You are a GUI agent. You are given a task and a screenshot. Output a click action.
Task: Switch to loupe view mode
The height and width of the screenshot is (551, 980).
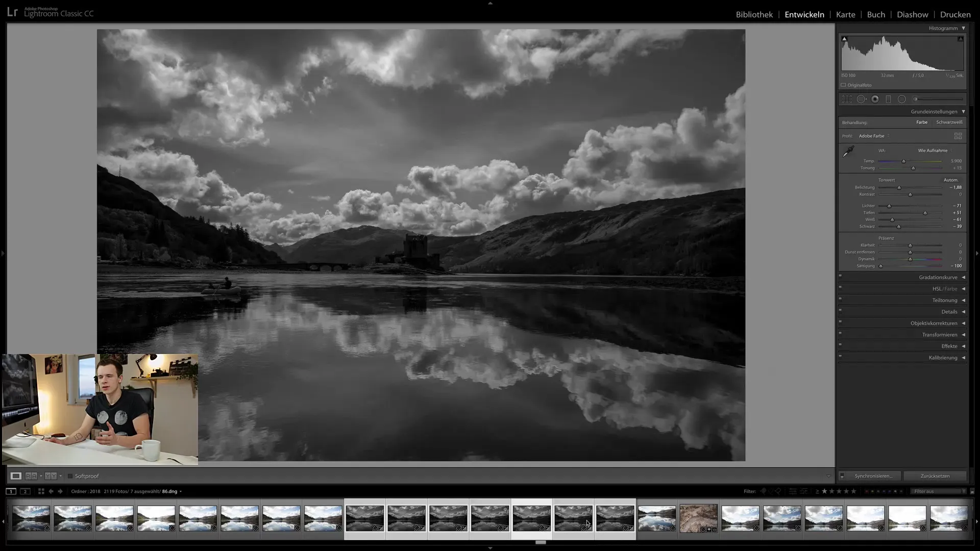[16, 476]
